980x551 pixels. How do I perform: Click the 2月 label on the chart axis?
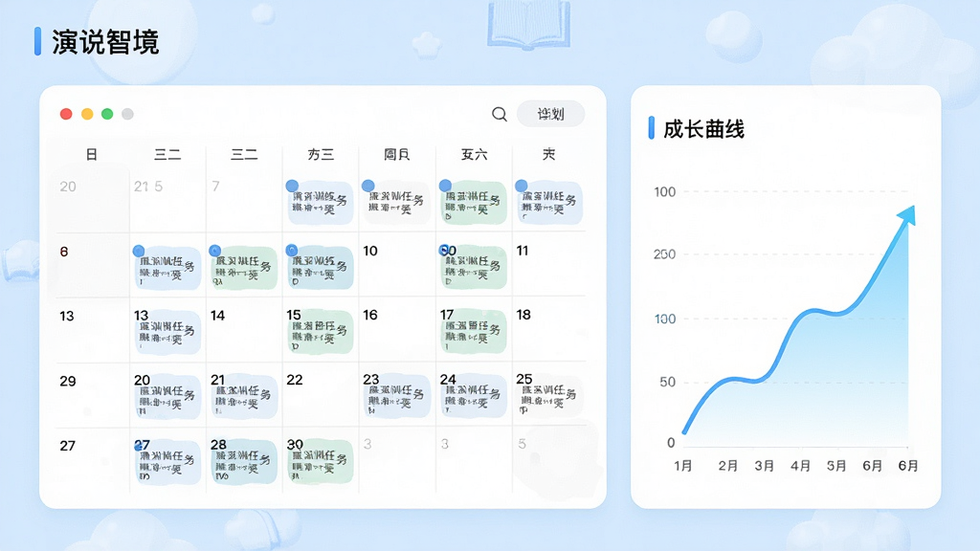[727, 466]
